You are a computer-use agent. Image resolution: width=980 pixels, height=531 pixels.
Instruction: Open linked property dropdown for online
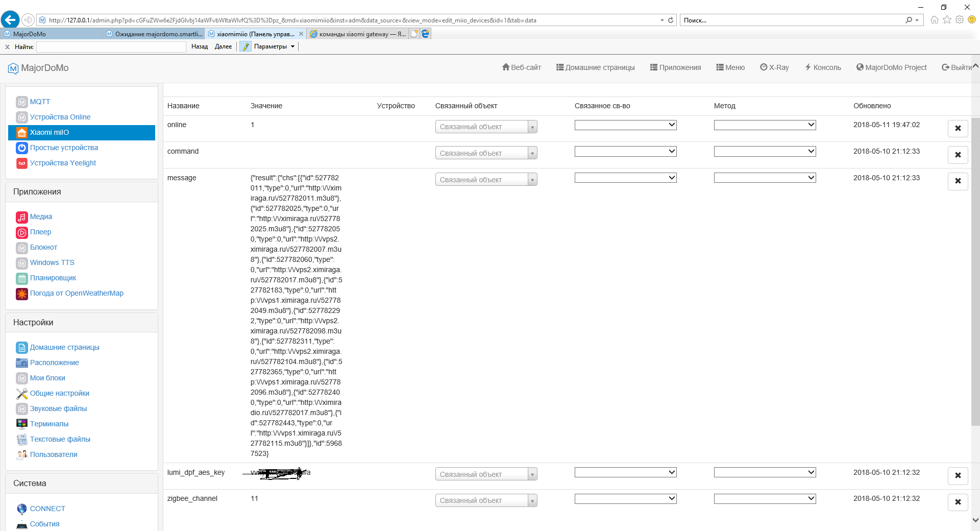[626, 125]
